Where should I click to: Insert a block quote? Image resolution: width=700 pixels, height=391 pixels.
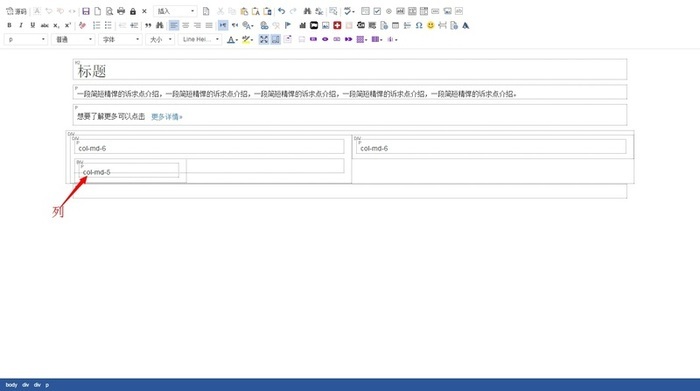tap(148, 25)
